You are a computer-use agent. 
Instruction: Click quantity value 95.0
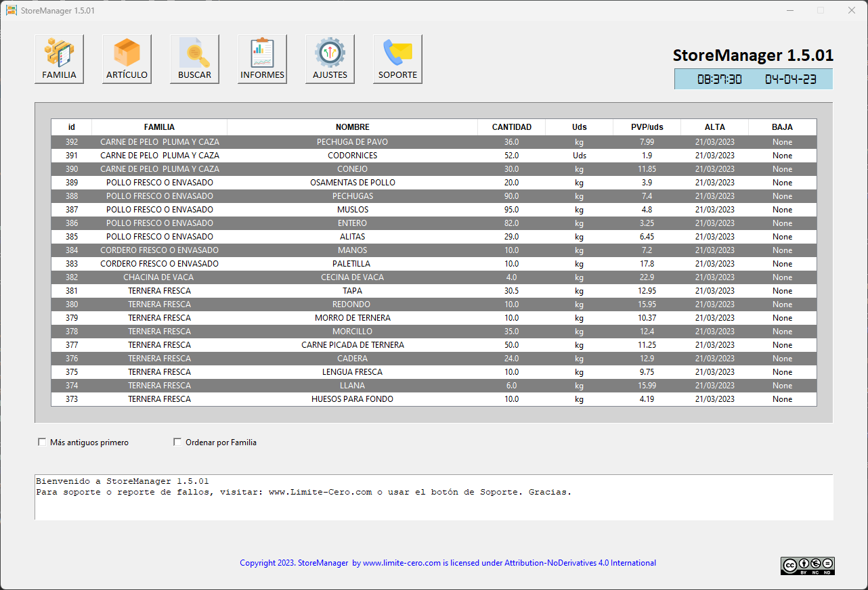tap(512, 210)
